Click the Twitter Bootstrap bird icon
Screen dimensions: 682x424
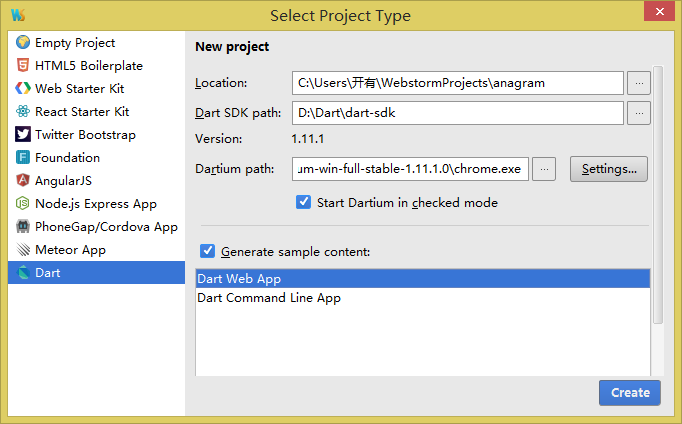pos(23,134)
